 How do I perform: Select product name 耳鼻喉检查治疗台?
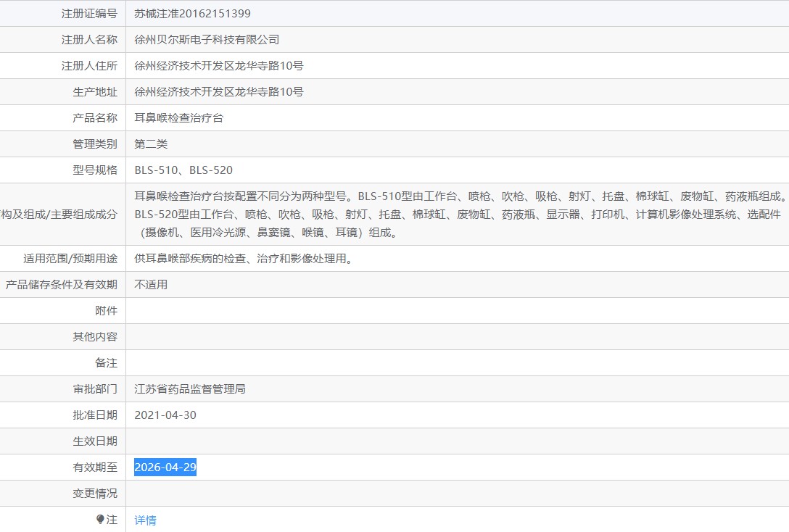click(x=178, y=118)
